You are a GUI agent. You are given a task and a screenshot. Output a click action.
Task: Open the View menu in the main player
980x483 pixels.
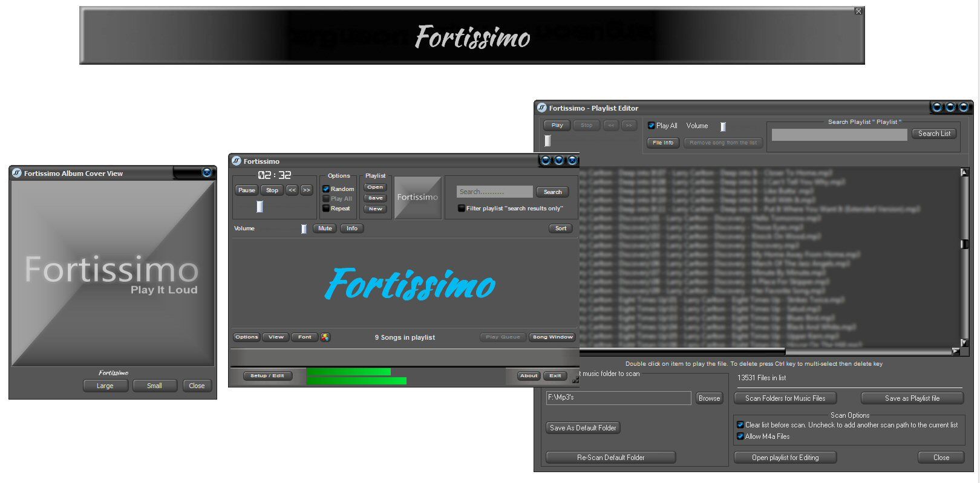pos(276,337)
